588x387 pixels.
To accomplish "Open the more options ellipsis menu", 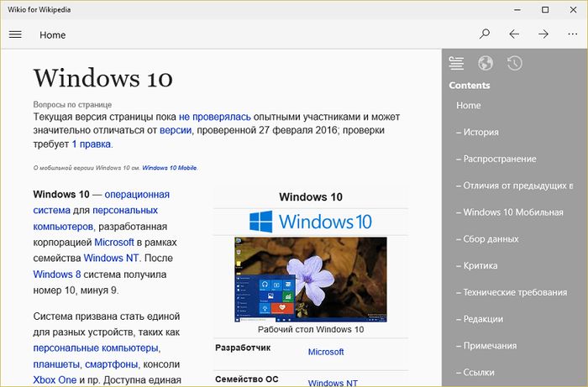I will (573, 34).
